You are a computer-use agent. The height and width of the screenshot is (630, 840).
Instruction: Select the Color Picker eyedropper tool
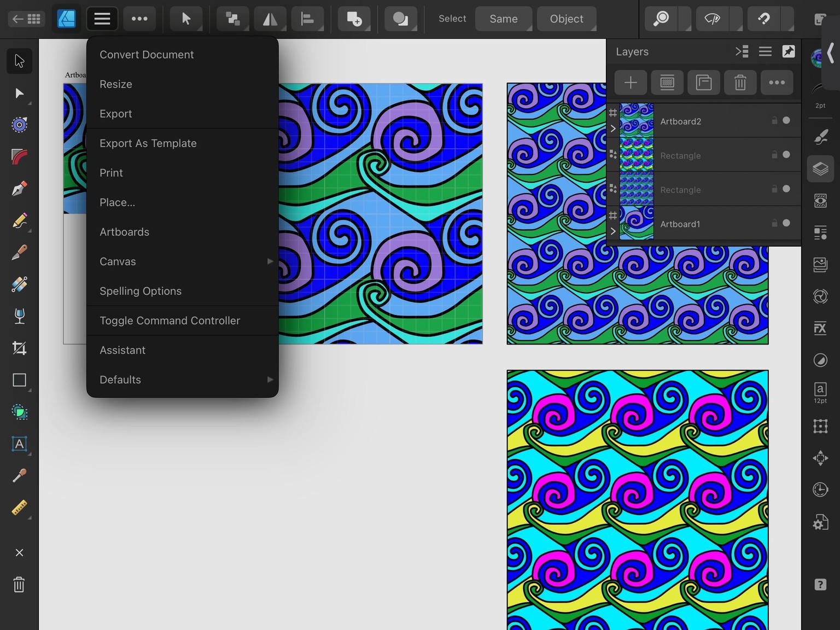(x=19, y=476)
